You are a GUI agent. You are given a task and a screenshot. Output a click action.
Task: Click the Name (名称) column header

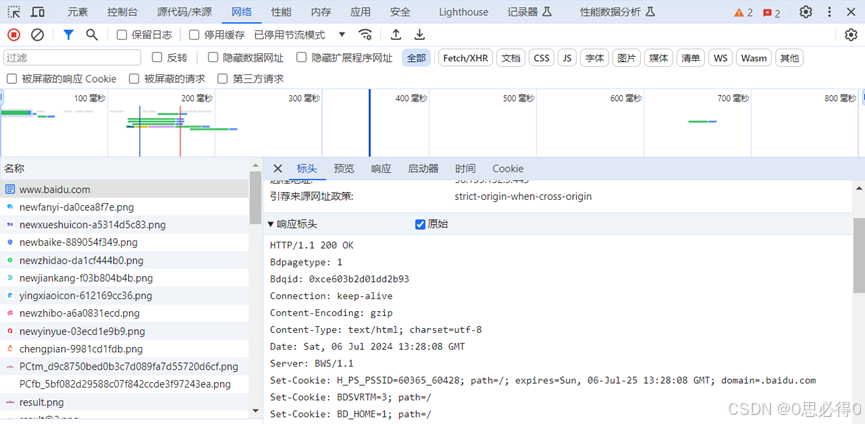coord(124,168)
